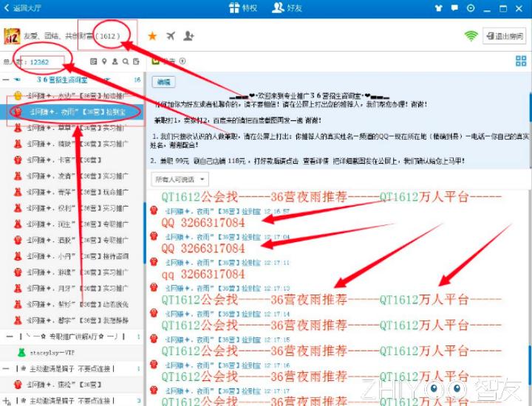Collapse the 专职推广讲解A厅 channel
The width and height of the screenshot is (532, 406).
[10, 337]
